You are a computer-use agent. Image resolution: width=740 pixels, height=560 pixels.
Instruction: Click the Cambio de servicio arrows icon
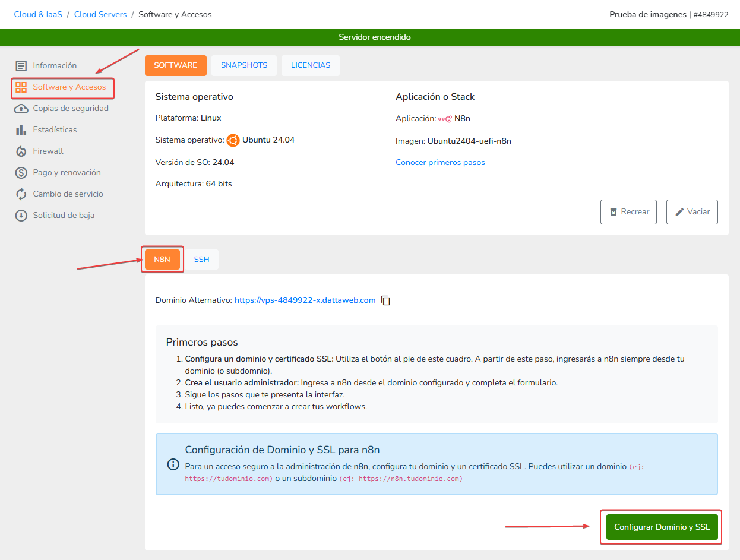click(21, 194)
